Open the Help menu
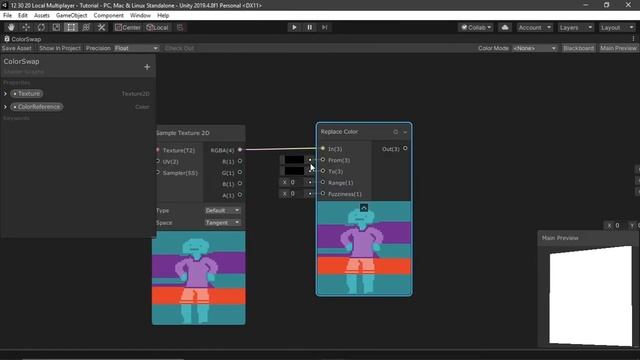640x360 pixels. (163, 16)
